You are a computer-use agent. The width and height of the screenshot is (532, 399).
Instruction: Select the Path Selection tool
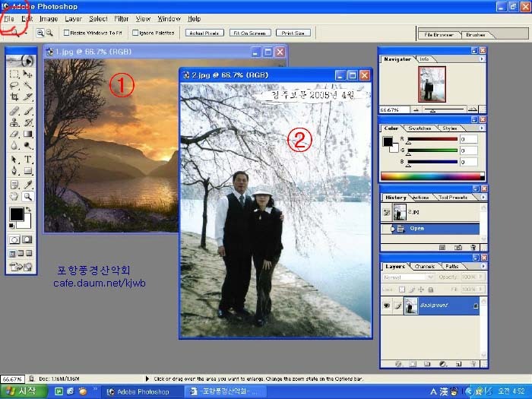click(14, 159)
